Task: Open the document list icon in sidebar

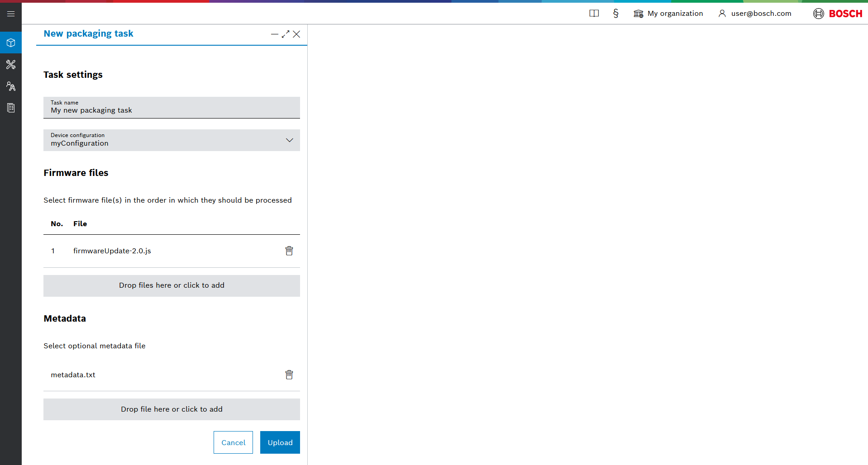Action: pyautogui.click(x=11, y=108)
